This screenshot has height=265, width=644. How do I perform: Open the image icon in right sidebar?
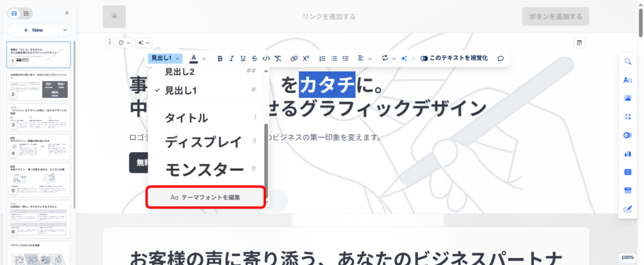click(628, 98)
